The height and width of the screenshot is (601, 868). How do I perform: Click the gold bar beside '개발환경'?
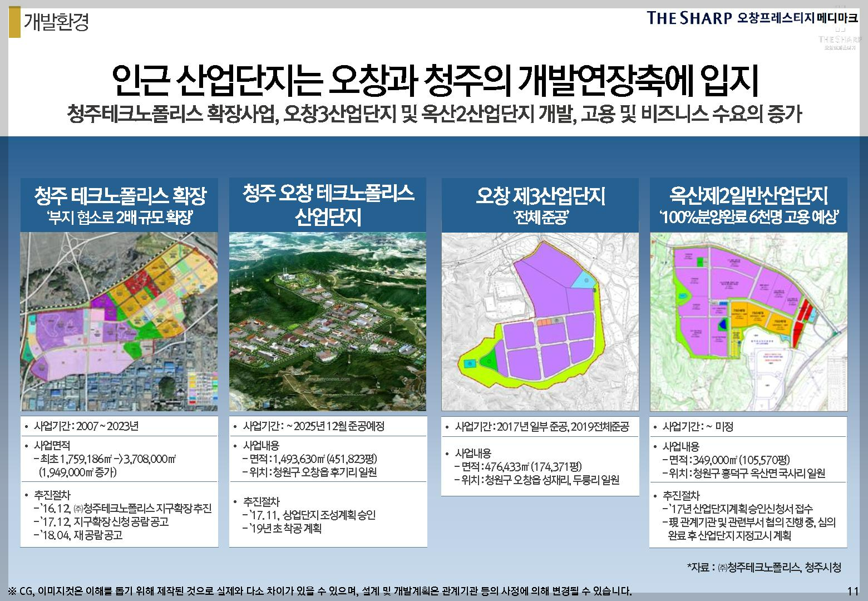tap(15, 22)
